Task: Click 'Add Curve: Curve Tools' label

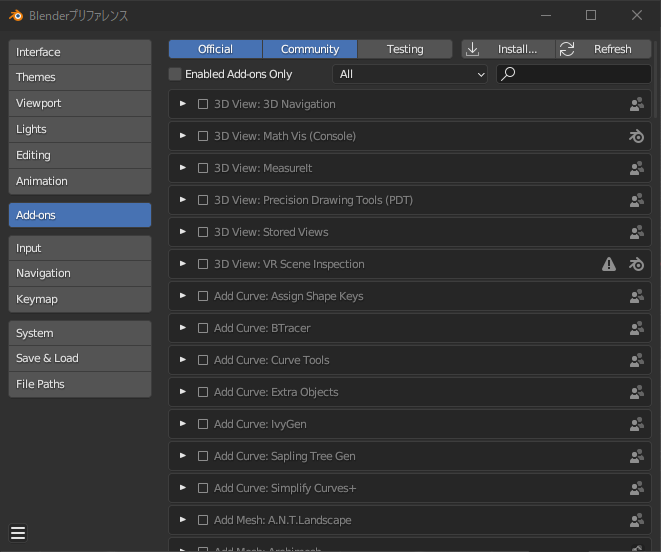Action: coord(271,360)
